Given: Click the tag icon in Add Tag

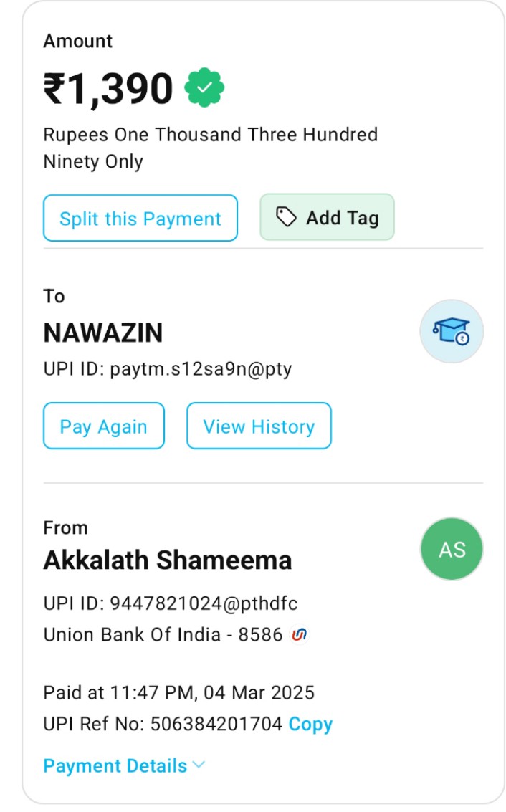Looking at the screenshot, I should (x=286, y=217).
